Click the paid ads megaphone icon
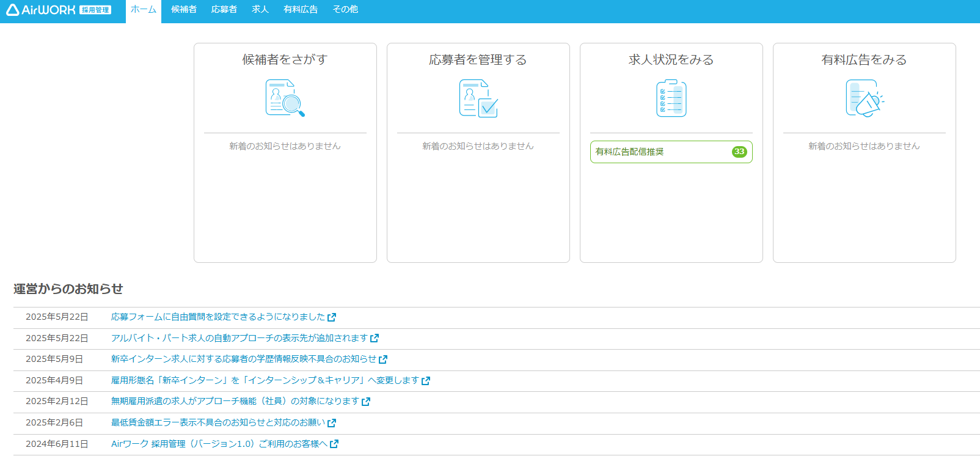The height and width of the screenshot is (464, 980). point(864,98)
